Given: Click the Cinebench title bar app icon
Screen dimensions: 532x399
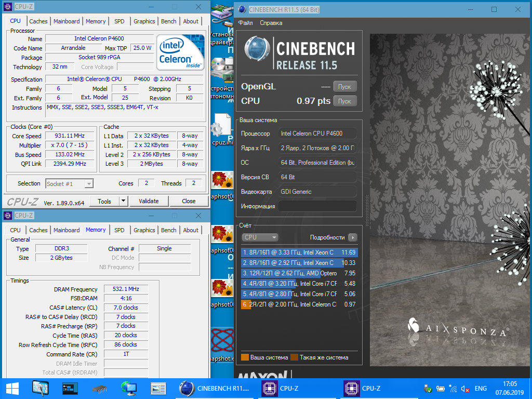Looking at the screenshot, I should pos(242,9).
